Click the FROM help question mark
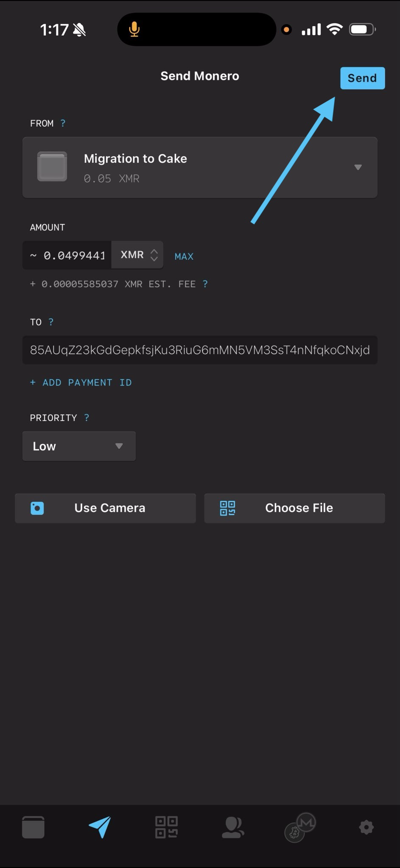 pyautogui.click(x=63, y=123)
